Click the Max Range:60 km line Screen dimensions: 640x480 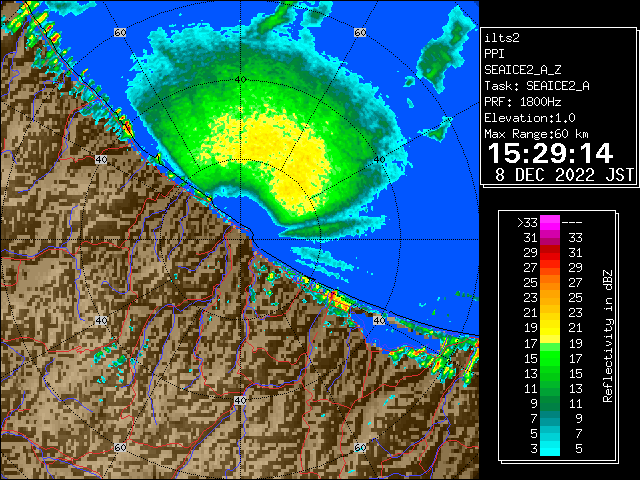coord(536,134)
